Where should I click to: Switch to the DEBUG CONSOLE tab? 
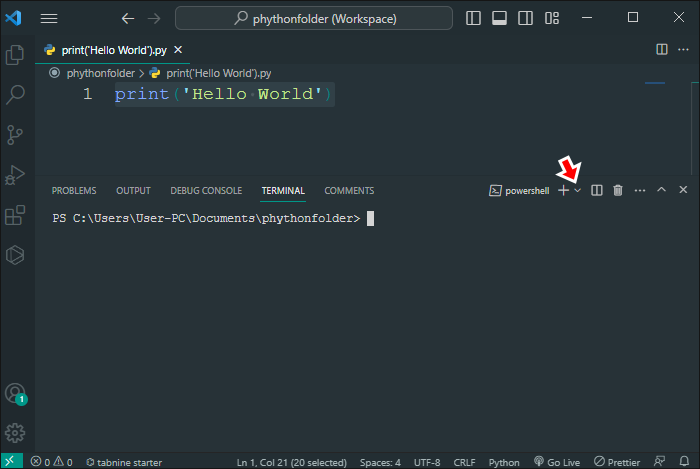(206, 191)
